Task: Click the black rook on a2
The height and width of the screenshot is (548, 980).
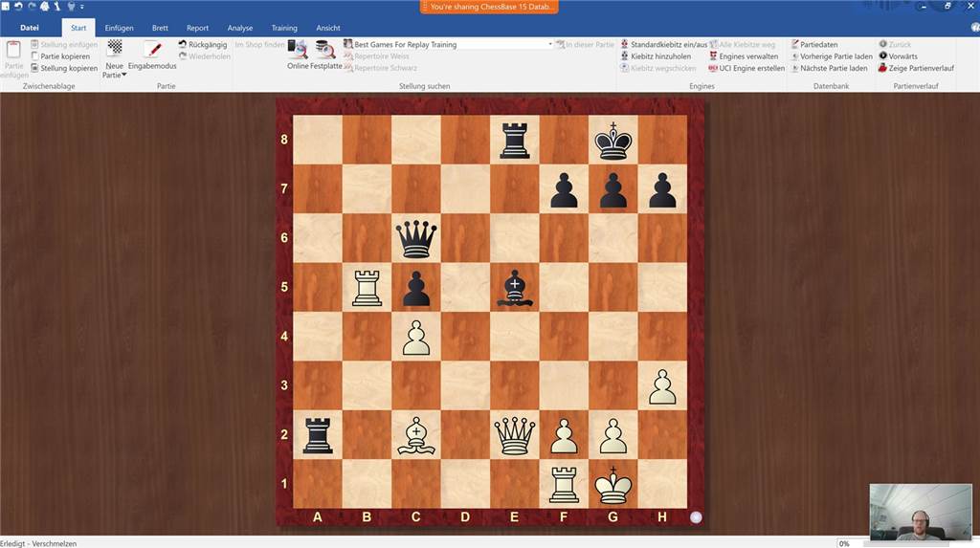Action: 318,435
